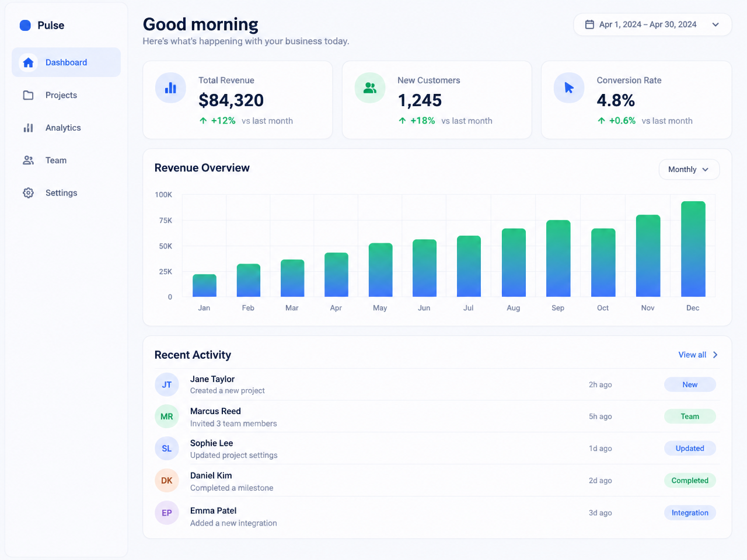Switch to the Analytics menu item
This screenshot has height=560, width=747.
[x=66, y=128]
